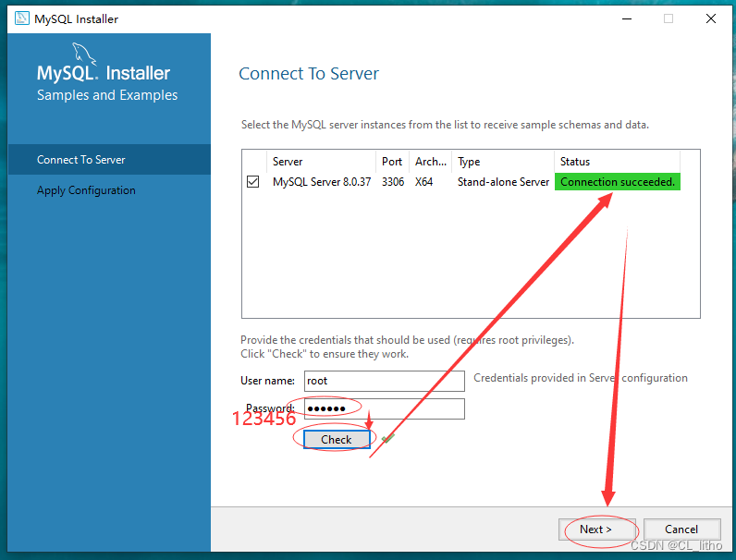Click the User name label
The width and height of the screenshot is (736, 560).
pyautogui.click(x=267, y=381)
